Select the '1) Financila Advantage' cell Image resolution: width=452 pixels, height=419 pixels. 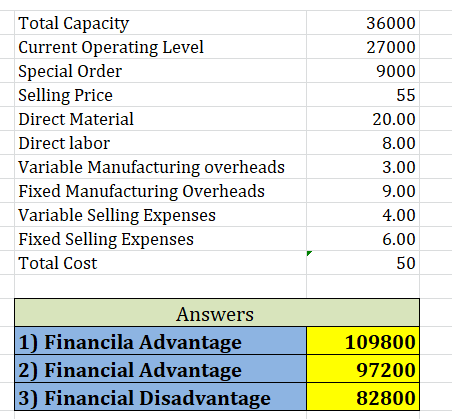160,341
